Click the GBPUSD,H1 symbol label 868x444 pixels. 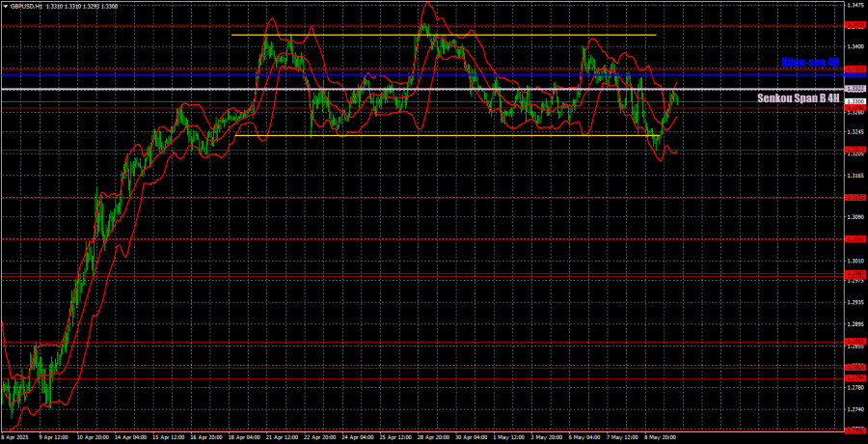click(x=26, y=6)
